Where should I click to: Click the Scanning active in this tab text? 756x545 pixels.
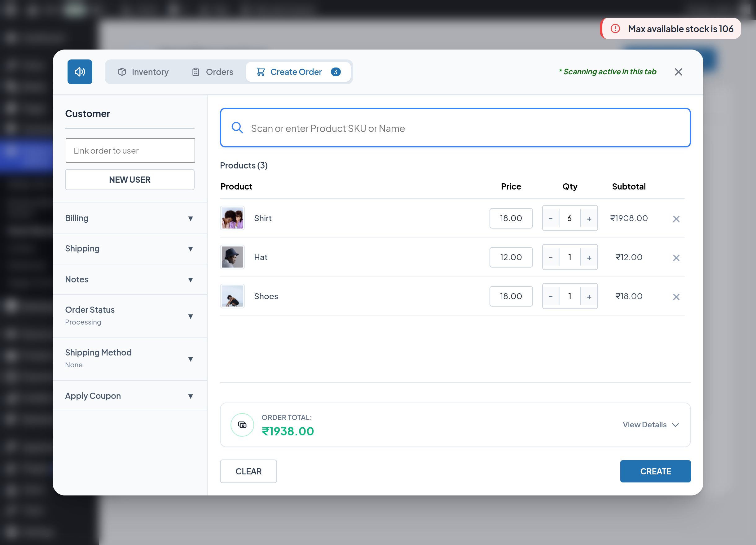[607, 72]
